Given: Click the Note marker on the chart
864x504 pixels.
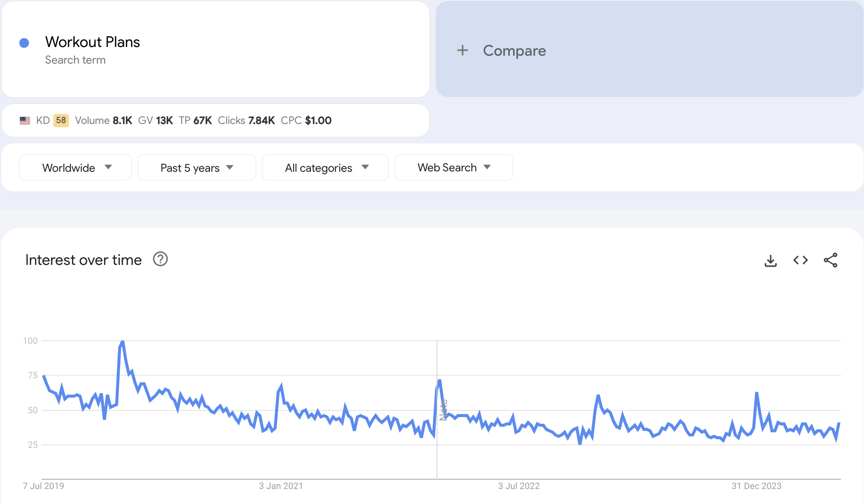Looking at the screenshot, I should (443, 410).
